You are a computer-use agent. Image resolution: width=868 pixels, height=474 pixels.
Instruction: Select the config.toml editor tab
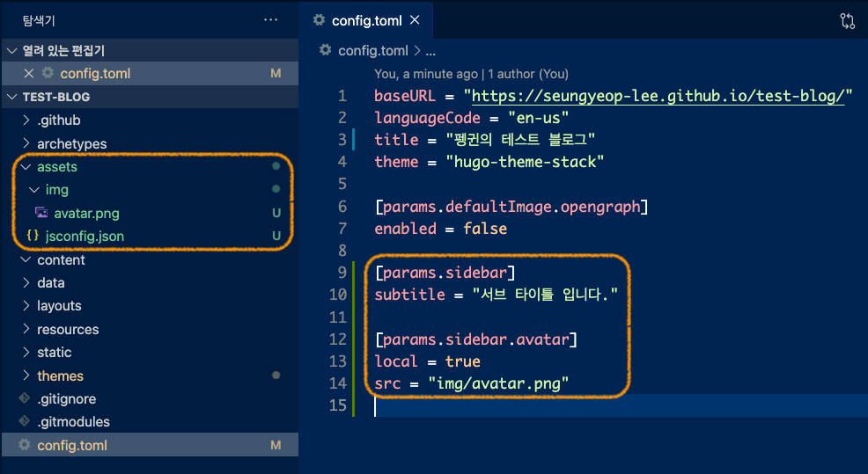click(365, 20)
